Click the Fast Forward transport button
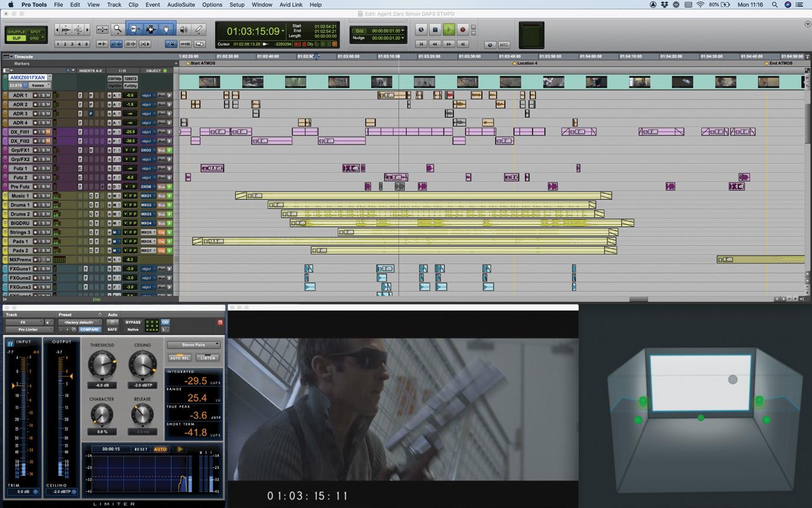 click(x=448, y=44)
